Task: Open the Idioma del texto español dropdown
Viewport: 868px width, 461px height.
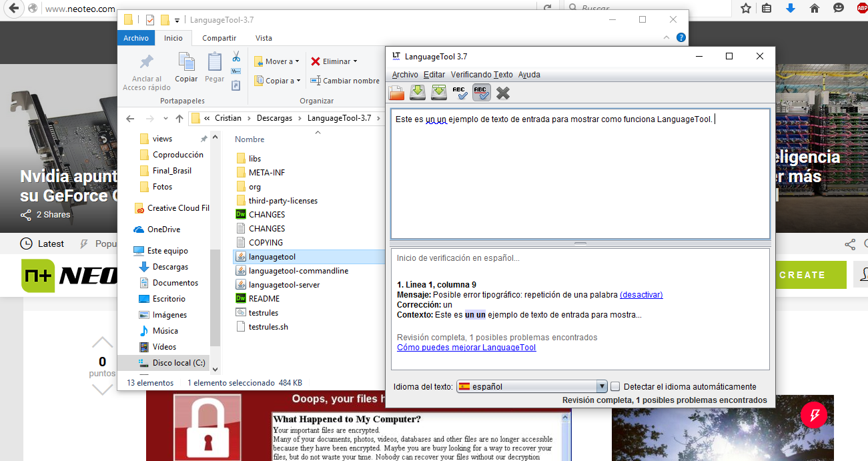Action: pos(532,386)
